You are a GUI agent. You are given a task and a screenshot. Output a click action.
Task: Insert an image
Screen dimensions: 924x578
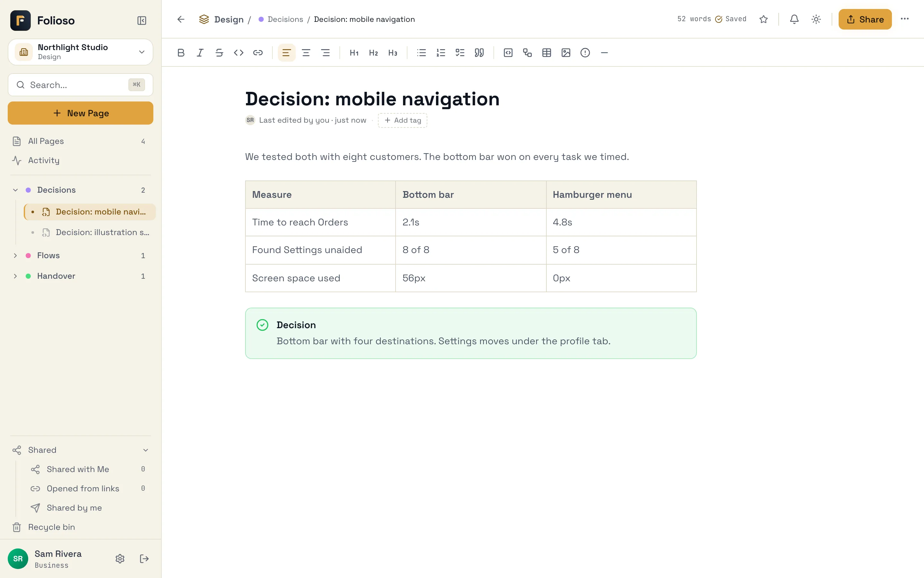click(x=566, y=53)
